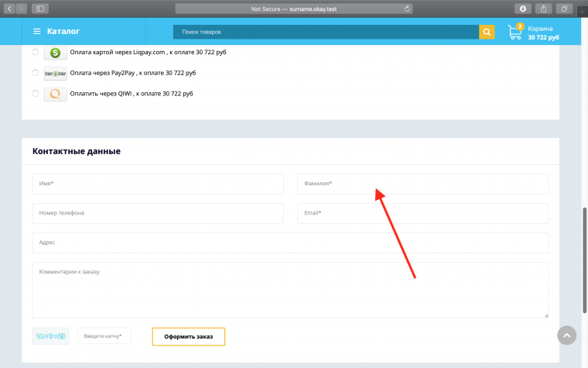Click the orange search magnifier button
The height and width of the screenshot is (368, 588).
click(487, 32)
